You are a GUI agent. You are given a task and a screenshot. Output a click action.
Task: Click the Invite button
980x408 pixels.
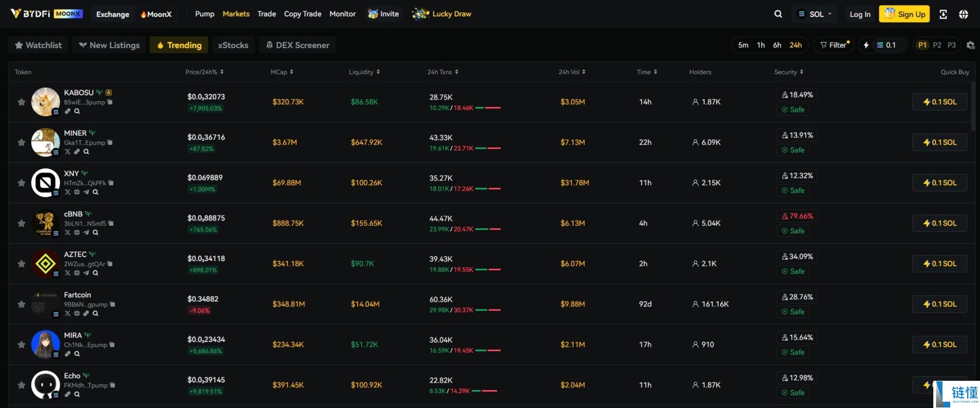pos(383,14)
